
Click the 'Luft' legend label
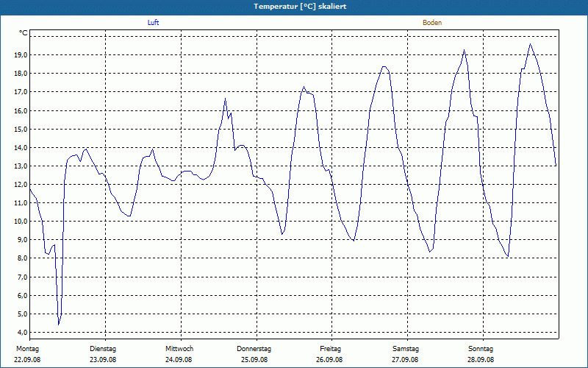click(x=154, y=23)
